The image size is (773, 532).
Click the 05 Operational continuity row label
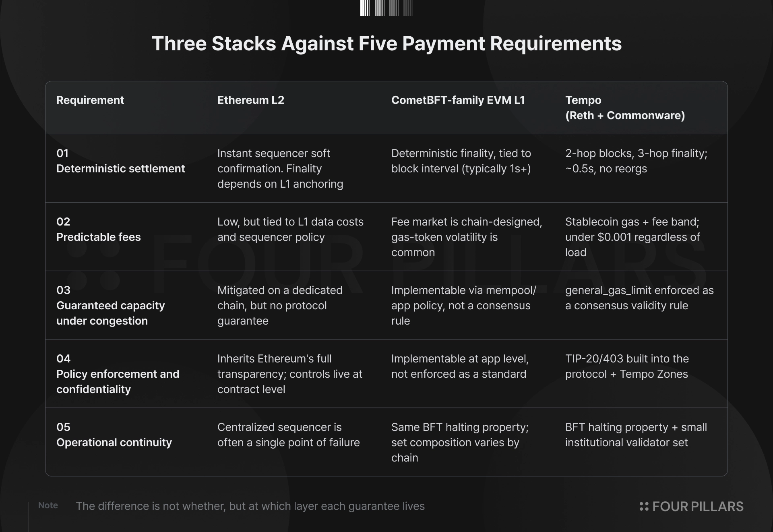coord(114,435)
